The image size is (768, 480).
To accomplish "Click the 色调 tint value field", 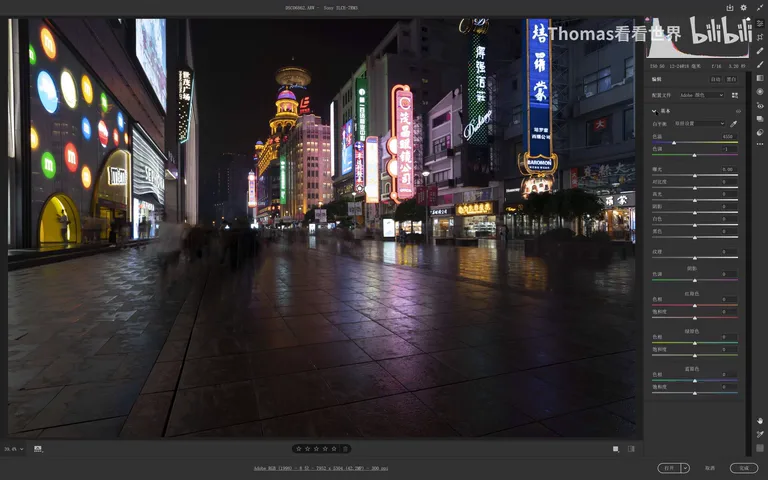I will 728,149.
